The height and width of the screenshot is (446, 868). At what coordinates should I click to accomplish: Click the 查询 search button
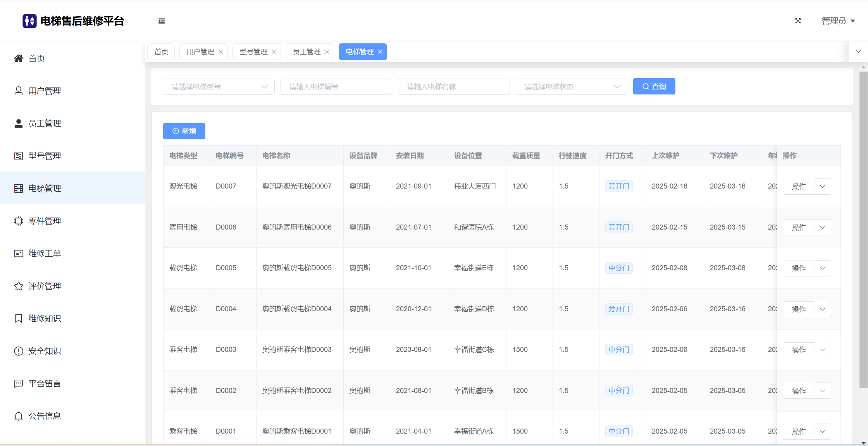click(654, 86)
